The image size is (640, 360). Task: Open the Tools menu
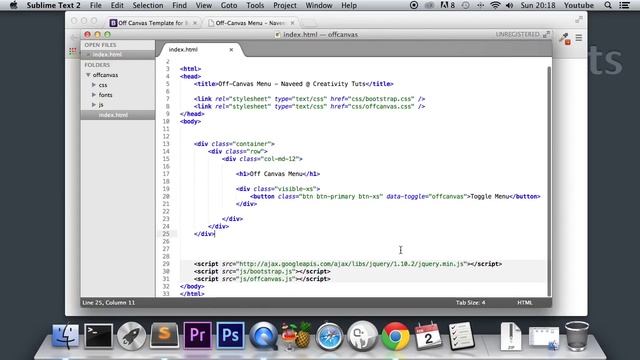click(255, 5)
